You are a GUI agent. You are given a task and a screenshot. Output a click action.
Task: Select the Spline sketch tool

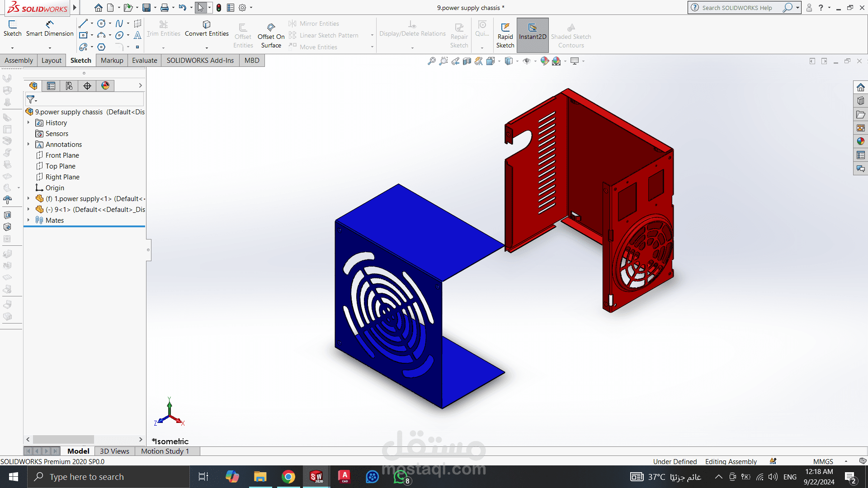[x=119, y=23]
